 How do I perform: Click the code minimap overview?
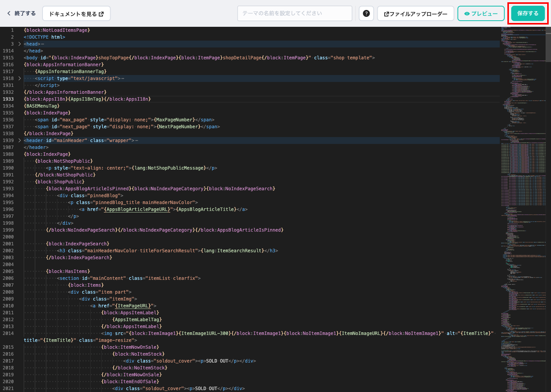click(523, 209)
